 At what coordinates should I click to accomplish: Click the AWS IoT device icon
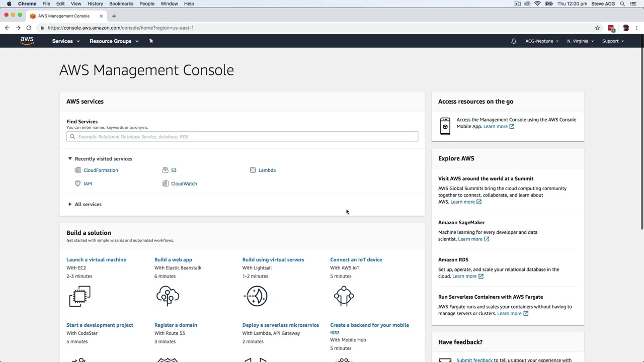pyautogui.click(x=344, y=296)
